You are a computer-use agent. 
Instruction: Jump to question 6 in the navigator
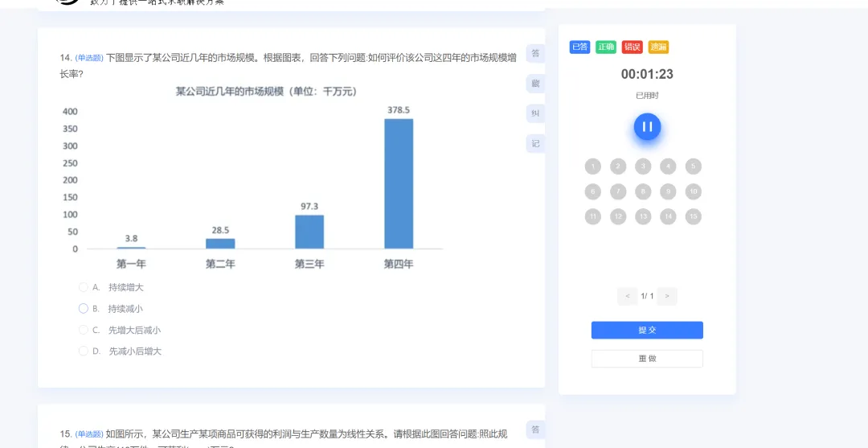click(593, 191)
